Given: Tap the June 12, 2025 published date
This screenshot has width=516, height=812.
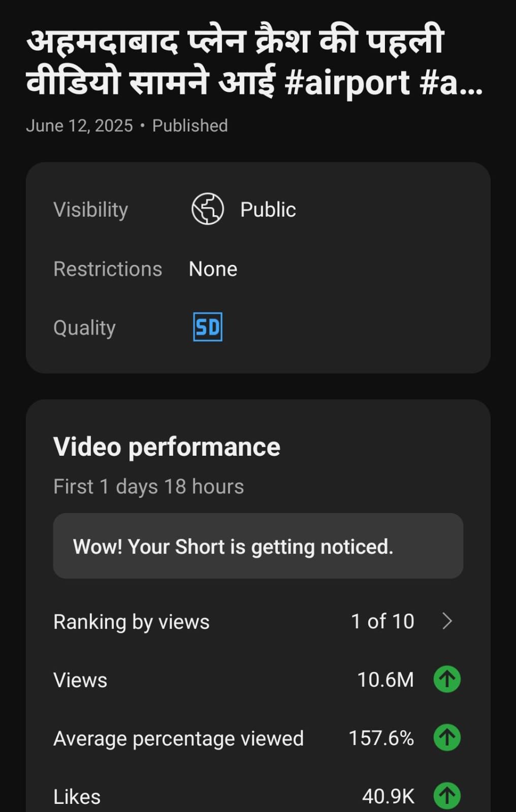Looking at the screenshot, I should click(x=79, y=126).
